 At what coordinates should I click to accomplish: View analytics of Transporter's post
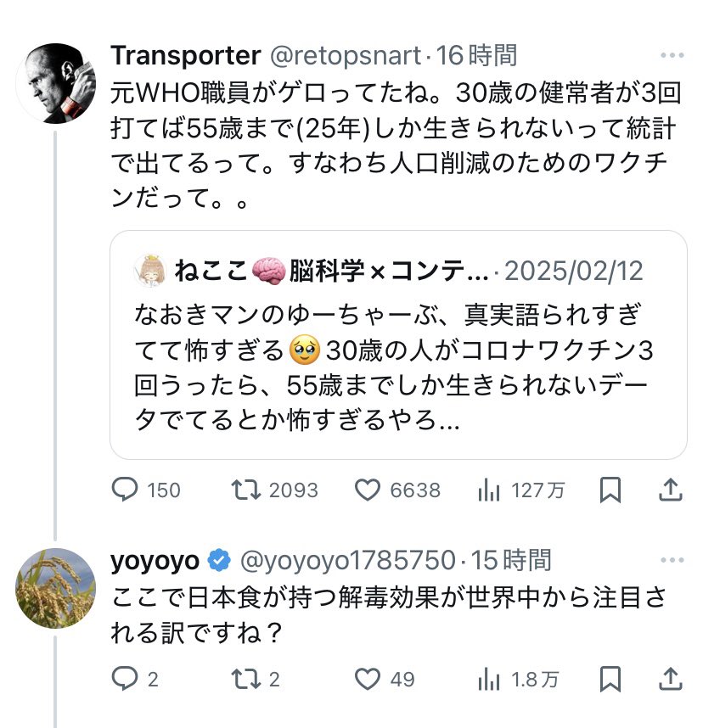coord(490,490)
